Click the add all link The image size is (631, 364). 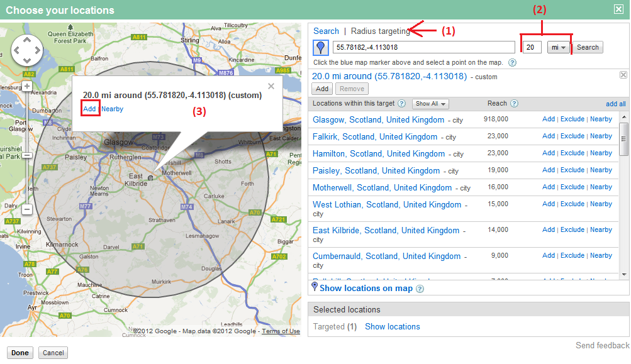coord(616,104)
